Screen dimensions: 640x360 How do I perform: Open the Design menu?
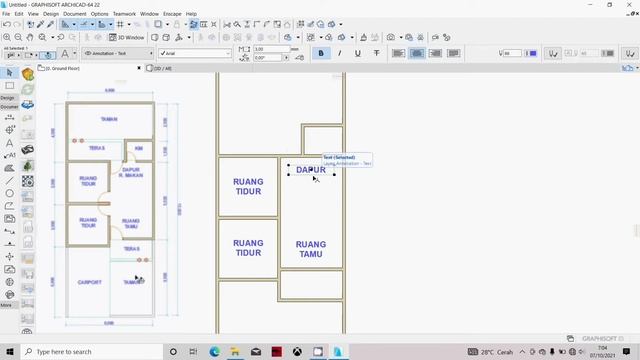(51, 14)
